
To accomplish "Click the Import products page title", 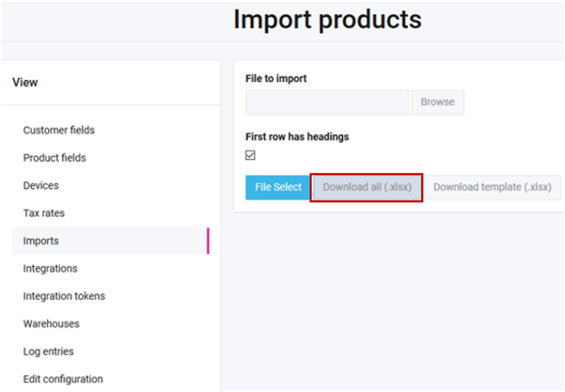I will click(327, 20).
